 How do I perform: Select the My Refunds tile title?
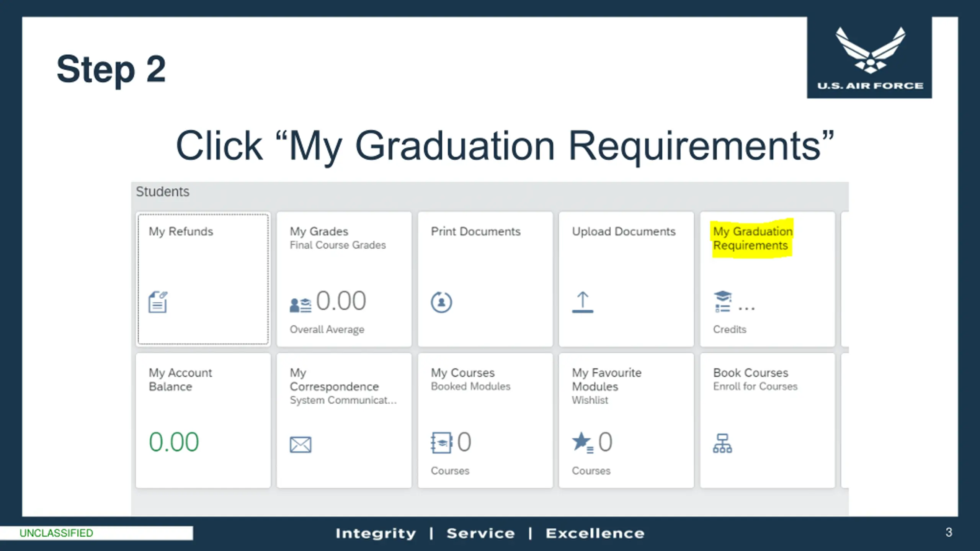[181, 231]
